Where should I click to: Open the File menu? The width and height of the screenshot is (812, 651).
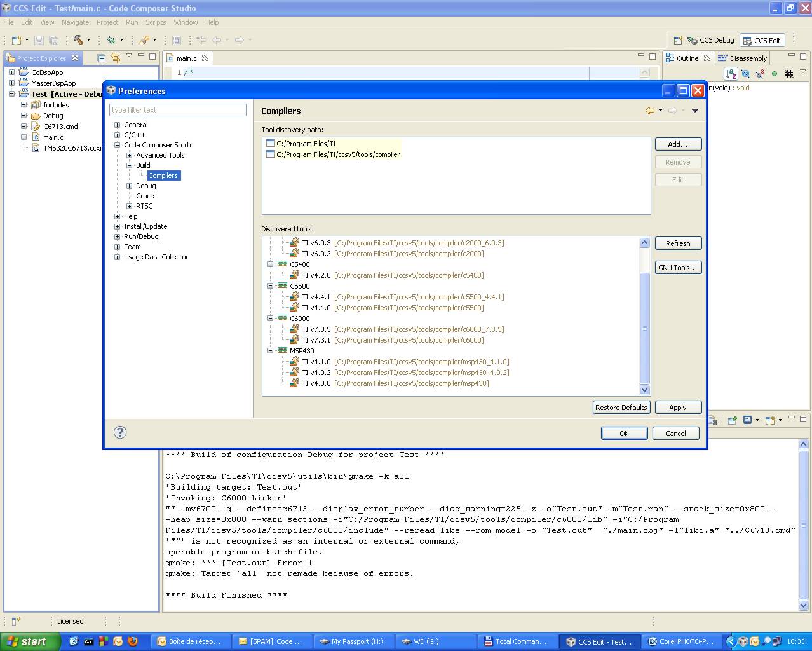8,22
